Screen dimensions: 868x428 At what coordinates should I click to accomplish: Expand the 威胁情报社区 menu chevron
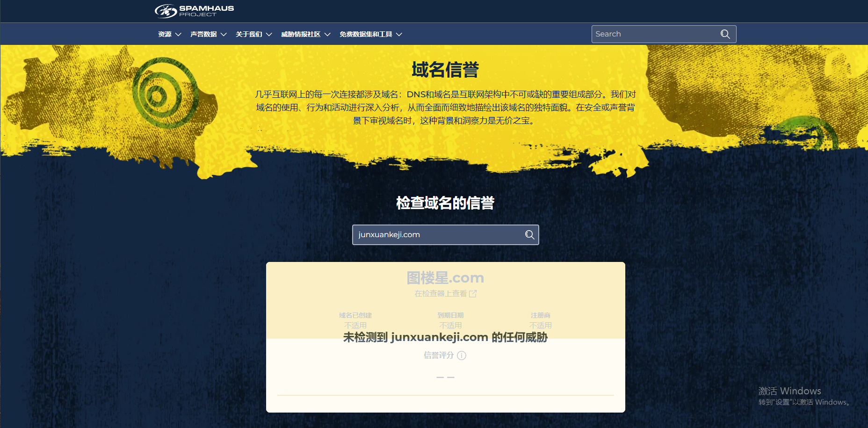(327, 35)
